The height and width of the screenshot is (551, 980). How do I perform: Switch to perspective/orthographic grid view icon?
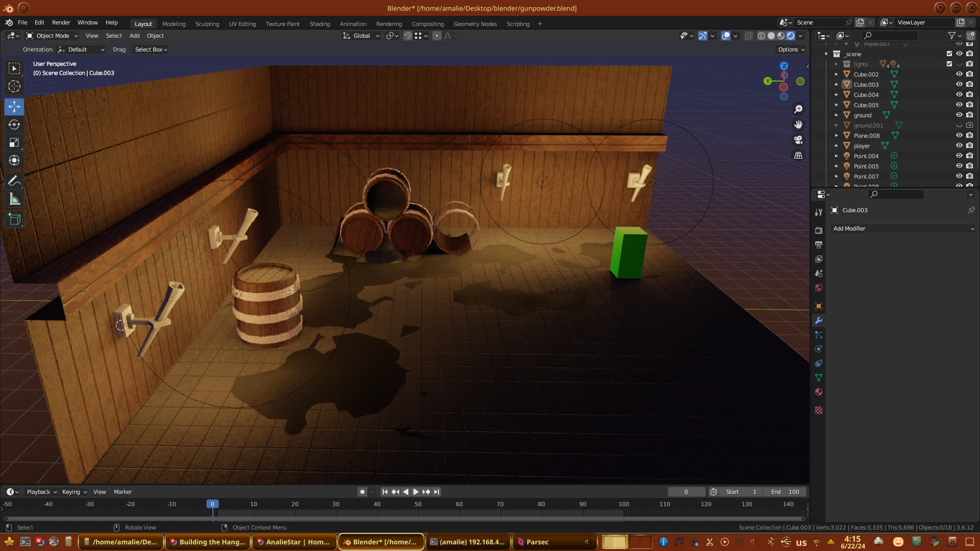[798, 155]
